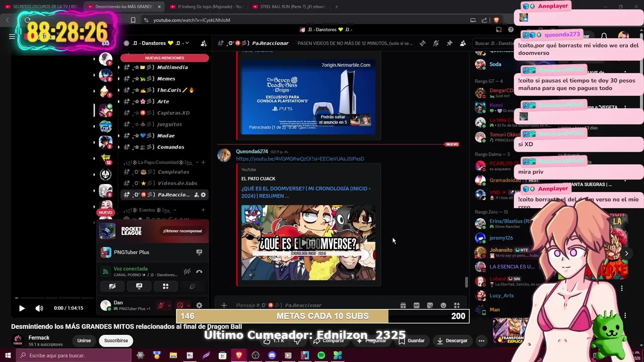Screen dimensions: 644x362
Task: Open headphone options dropdown arrow
Action: click(188, 305)
